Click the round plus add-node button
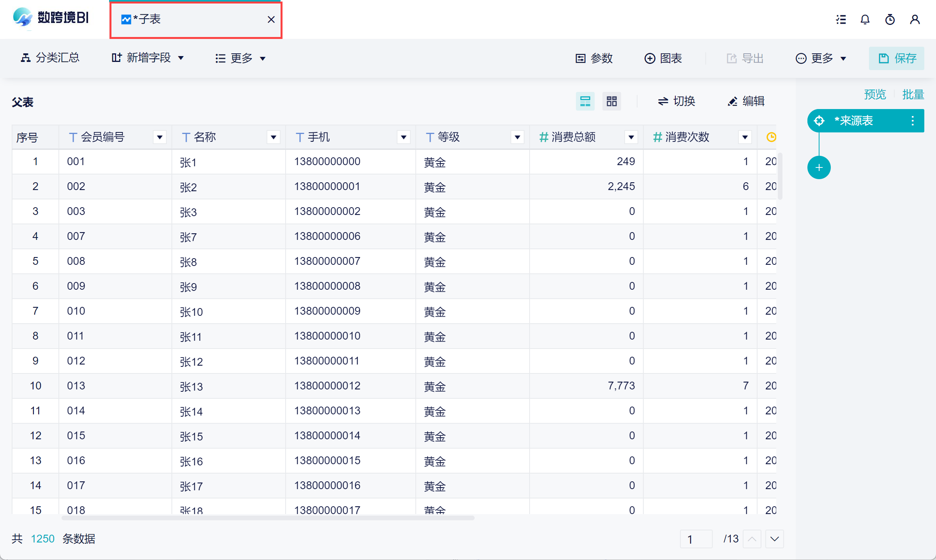 (x=819, y=167)
